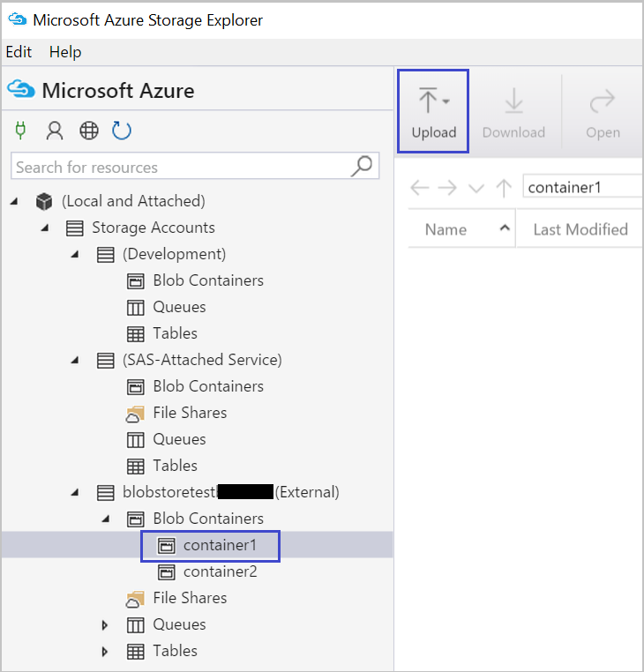644x672 pixels.
Task: Select container2 in the tree
Action: click(220, 571)
